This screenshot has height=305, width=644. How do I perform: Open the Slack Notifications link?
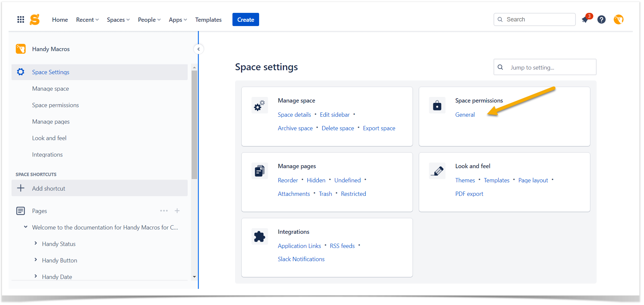301,259
